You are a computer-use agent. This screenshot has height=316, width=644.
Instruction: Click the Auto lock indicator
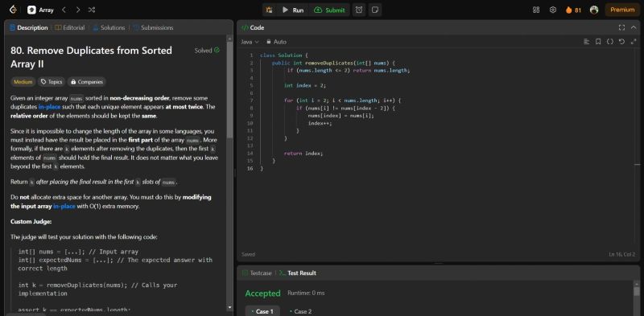click(x=276, y=42)
